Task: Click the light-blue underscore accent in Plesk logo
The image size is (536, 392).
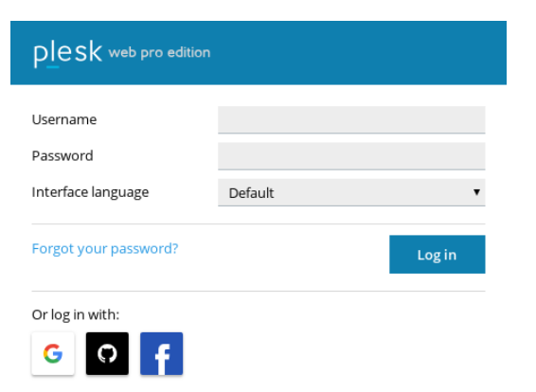Action: point(53,67)
